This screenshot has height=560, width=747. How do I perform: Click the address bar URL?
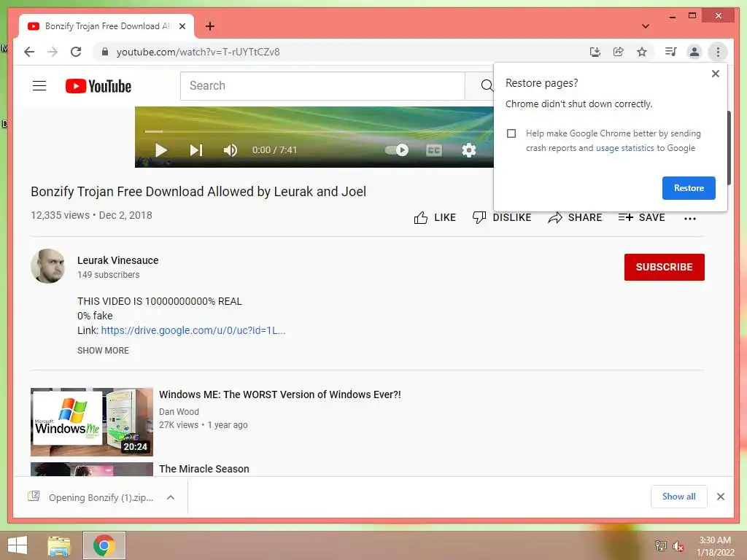[x=198, y=52]
